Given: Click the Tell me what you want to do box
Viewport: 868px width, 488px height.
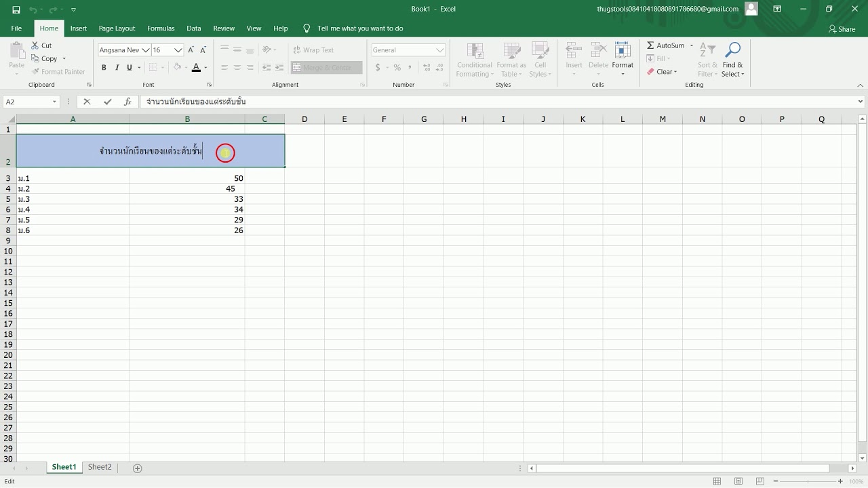Looking at the screenshot, I should 360,28.
